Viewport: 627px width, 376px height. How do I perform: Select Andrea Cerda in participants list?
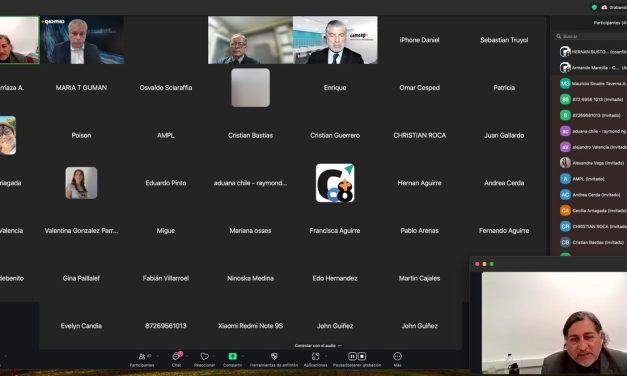(x=593, y=195)
